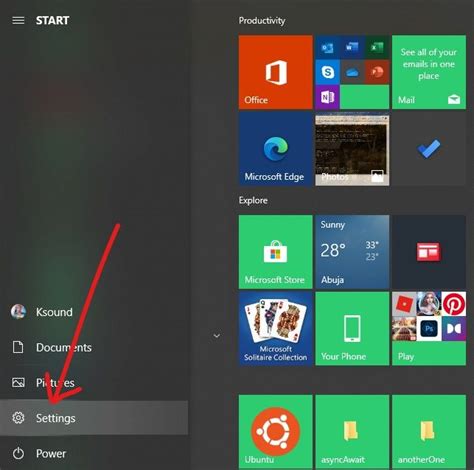474x470 pixels.
Task: Open Pictures from the Start sidebar
Action: [94, 383]
